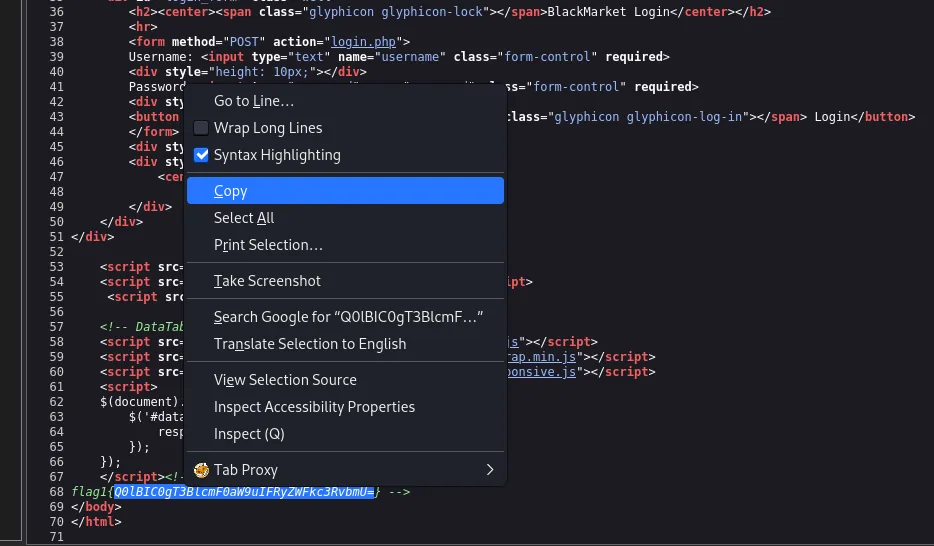
Task: Click the <hr> tag on line 37
Action: click(x=143, y=27)
